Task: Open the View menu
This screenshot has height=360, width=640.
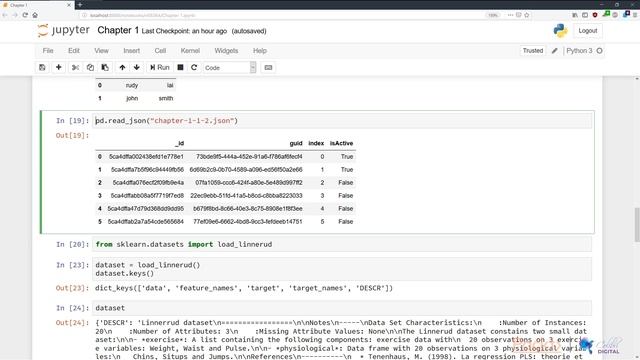Action: pos(101,51)
